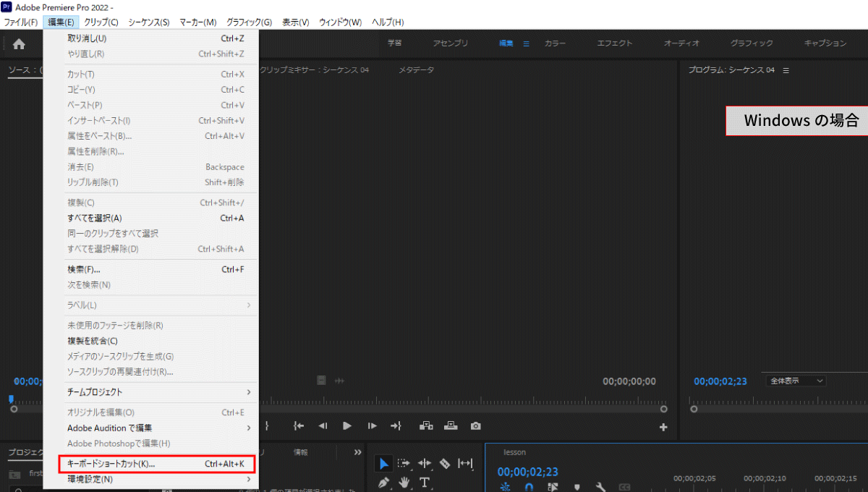Switch to the キャプション workspace
868x492 pixels.
(825, 43)
